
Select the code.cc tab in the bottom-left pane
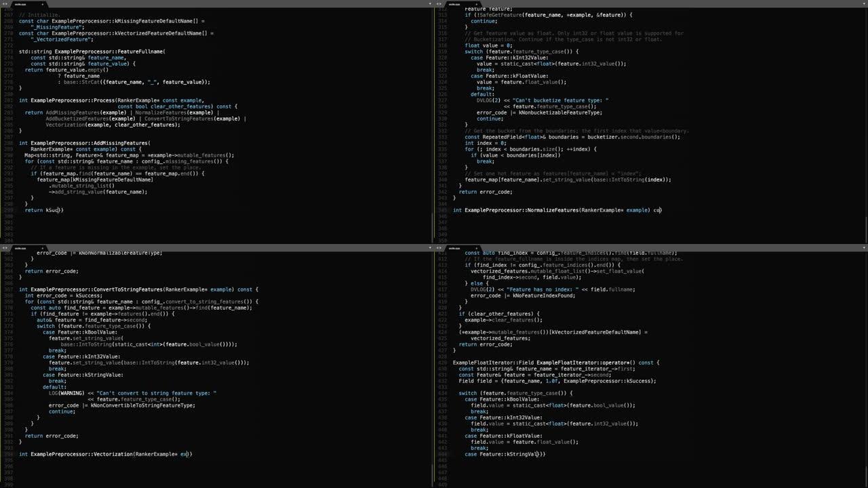pos(20,248)
